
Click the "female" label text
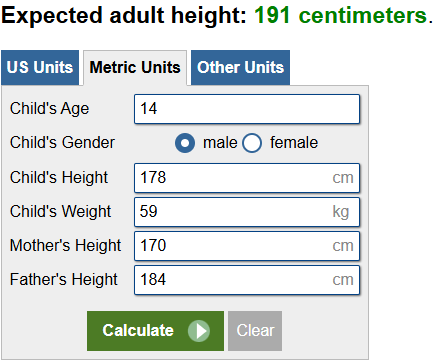294,143
